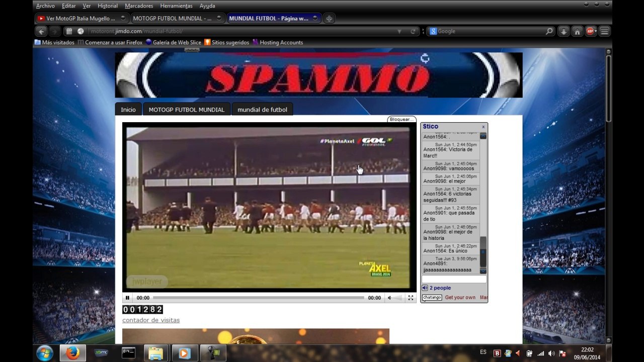The image size is (644, 362).
Task: Toggle jwplayer fullscreen mode
Action: 411,298
